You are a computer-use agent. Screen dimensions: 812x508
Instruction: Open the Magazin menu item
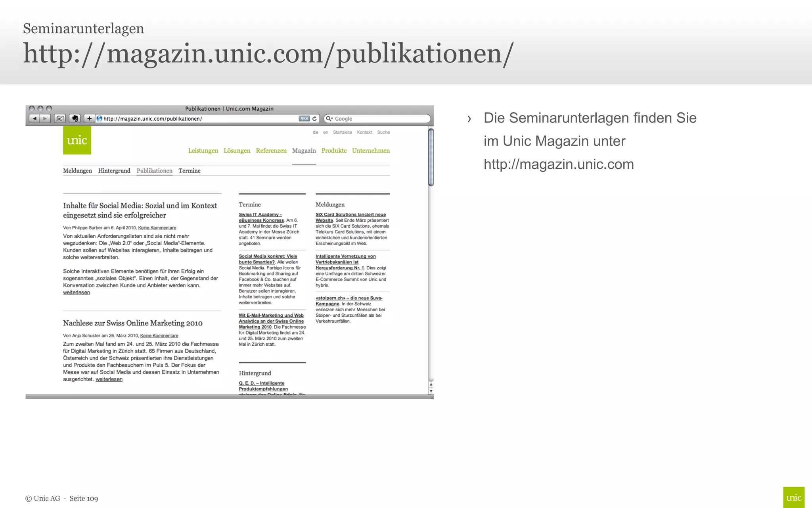(x=304, y=151)
